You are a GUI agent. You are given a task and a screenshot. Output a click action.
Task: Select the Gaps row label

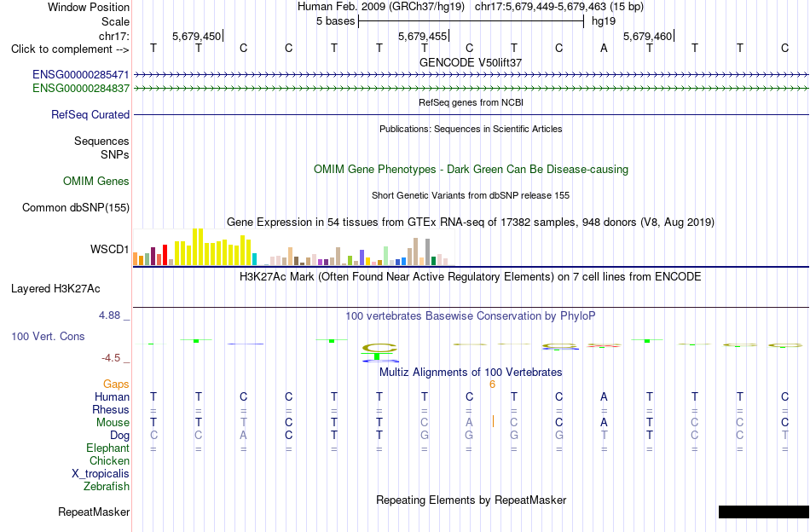click(116, 384)
